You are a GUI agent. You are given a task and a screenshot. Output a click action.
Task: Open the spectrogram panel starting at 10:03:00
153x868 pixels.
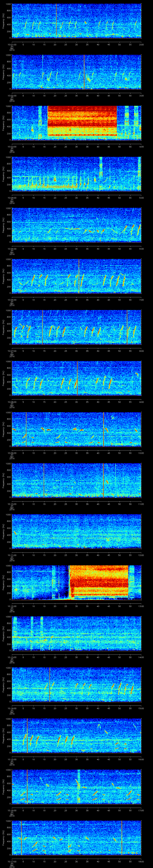pyautogui.click(x=76, y=123)
